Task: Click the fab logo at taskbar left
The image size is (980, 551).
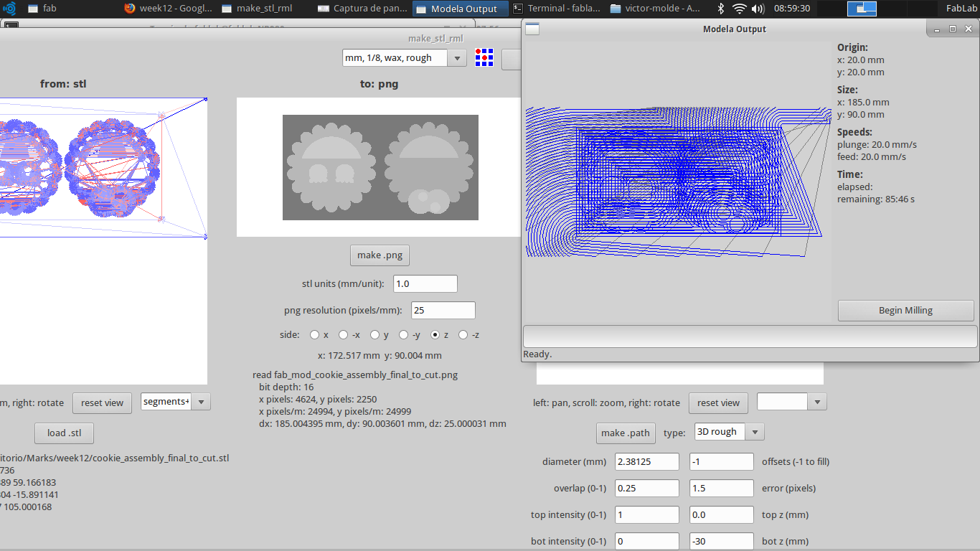Action: [x=7, y=9]
